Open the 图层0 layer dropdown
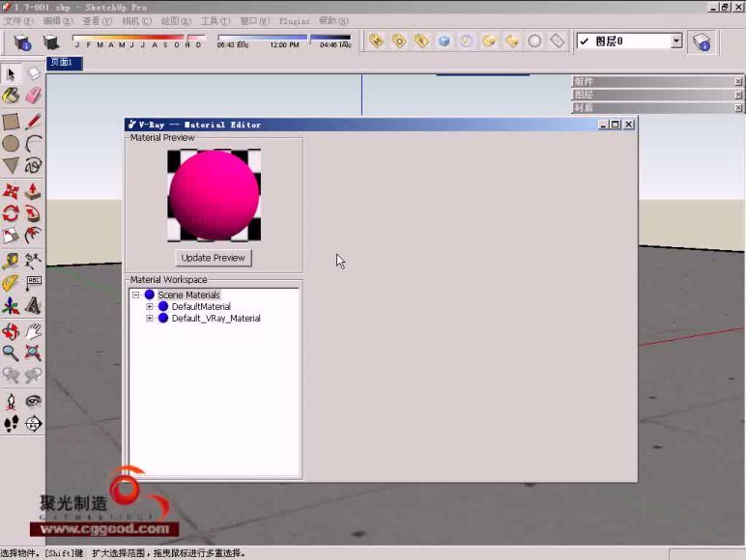The width and height of the screenshot is (746, 560). (x=676, y=42)
